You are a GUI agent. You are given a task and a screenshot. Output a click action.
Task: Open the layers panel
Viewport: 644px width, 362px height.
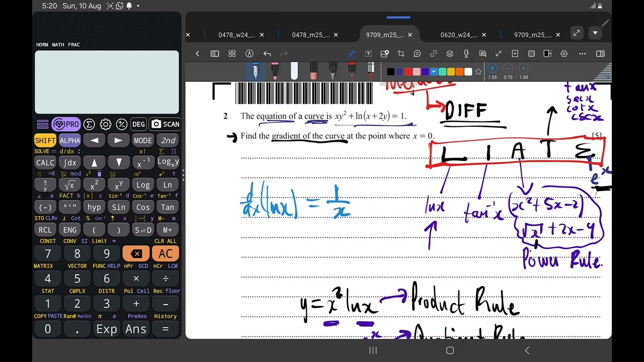(x=450, y=54)
